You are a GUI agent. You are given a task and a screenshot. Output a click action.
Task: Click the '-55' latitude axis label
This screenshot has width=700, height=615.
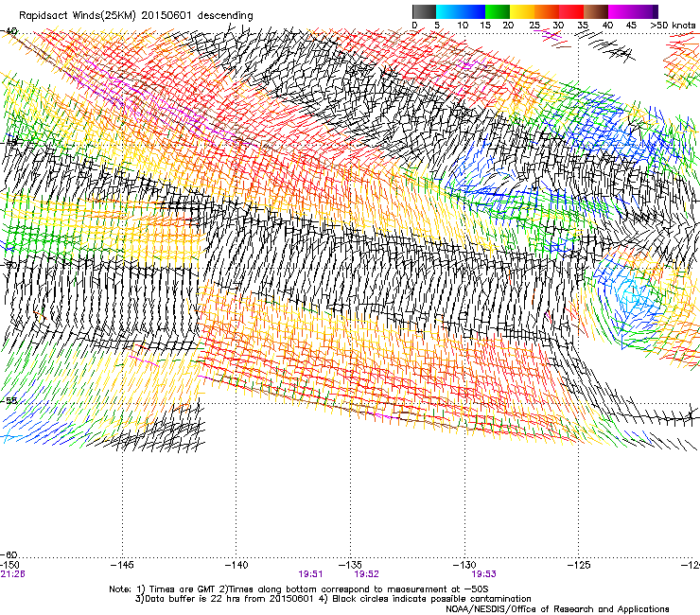click(9, 400)
